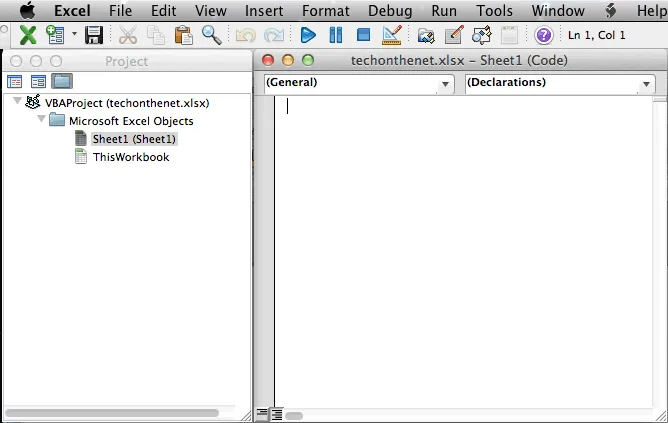Open the Excel application menu

[72, 11]
